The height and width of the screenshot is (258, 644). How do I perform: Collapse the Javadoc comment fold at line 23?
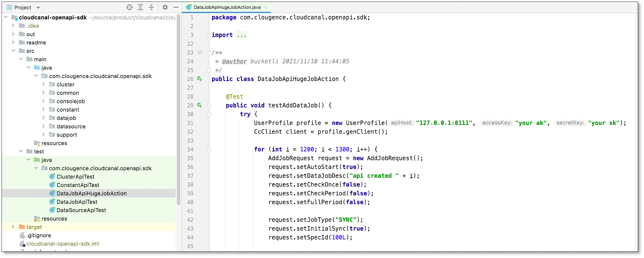209,53
